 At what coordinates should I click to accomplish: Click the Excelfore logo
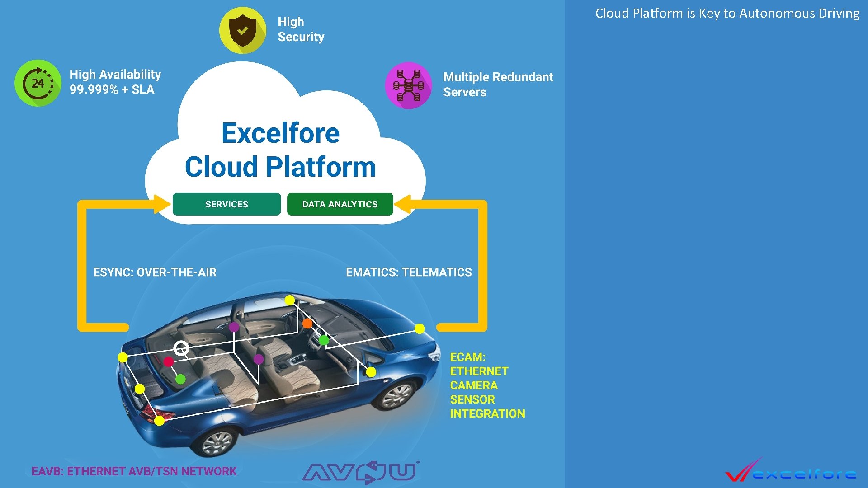pos(791,470)
